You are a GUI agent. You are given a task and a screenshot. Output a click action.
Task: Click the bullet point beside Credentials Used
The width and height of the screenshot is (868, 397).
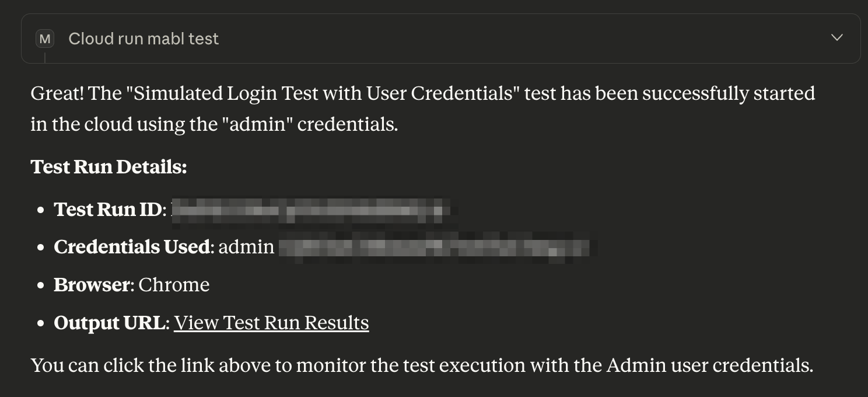[41, 248]
